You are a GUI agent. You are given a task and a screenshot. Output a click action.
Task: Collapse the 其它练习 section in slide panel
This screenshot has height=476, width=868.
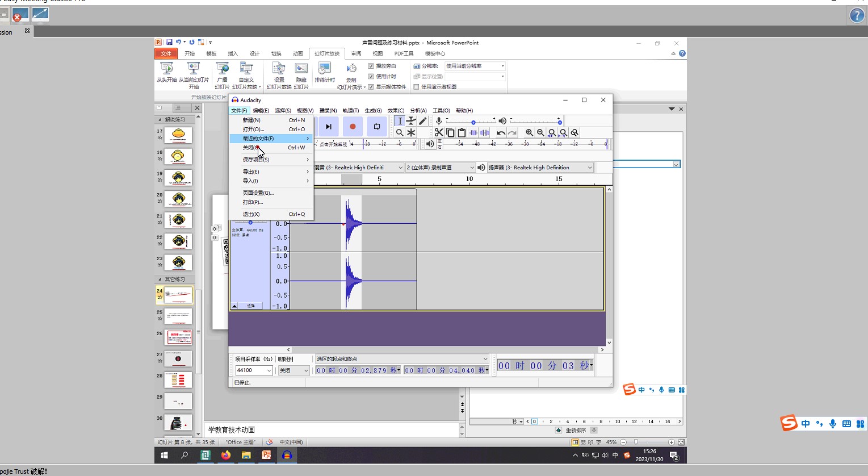point(160,279)
